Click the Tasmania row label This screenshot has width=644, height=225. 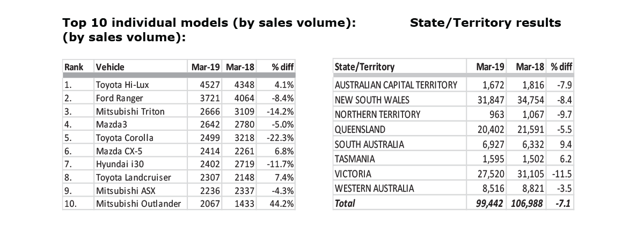(355, 159)
